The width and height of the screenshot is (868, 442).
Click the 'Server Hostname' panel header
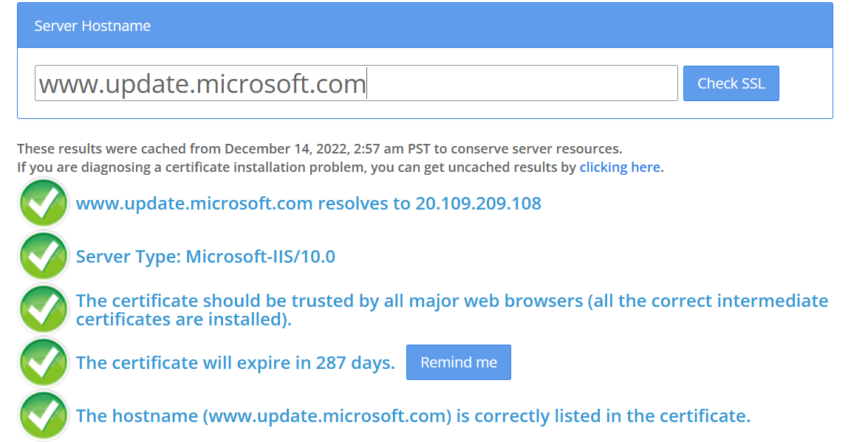[425, 26]
